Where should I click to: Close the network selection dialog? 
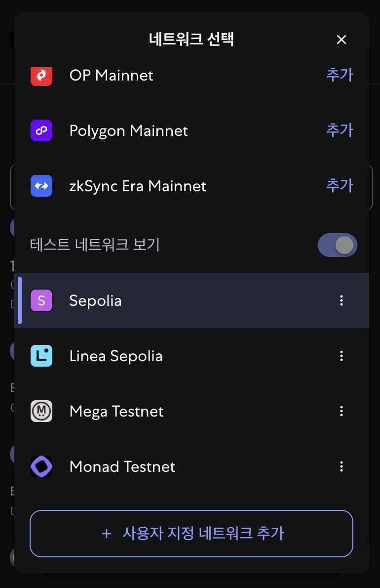point(341,40)
